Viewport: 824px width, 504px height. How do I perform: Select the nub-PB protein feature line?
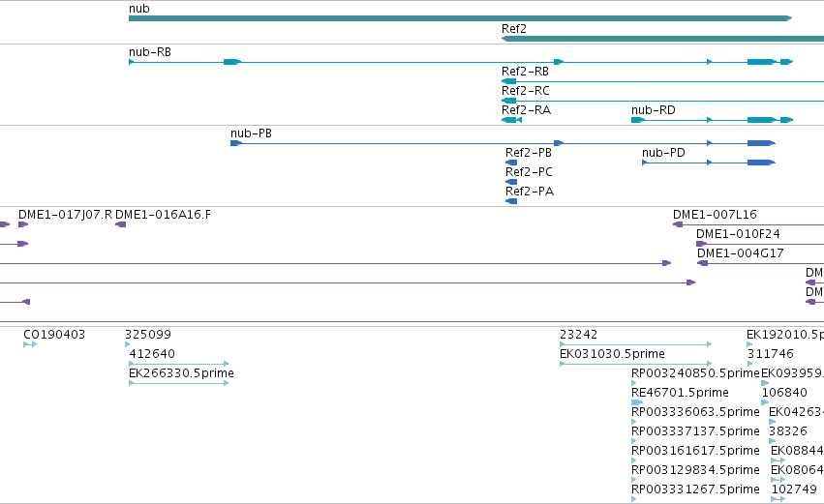click(x=503, y=143)
